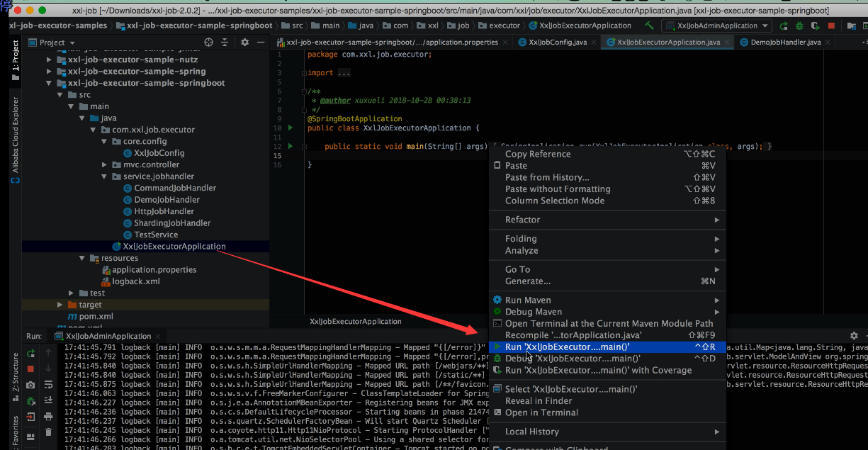Screen dimensions: 868x450
Task: Select Column Selection Mode menu entry
Action: pyautogui.click(x=607, y=201)
